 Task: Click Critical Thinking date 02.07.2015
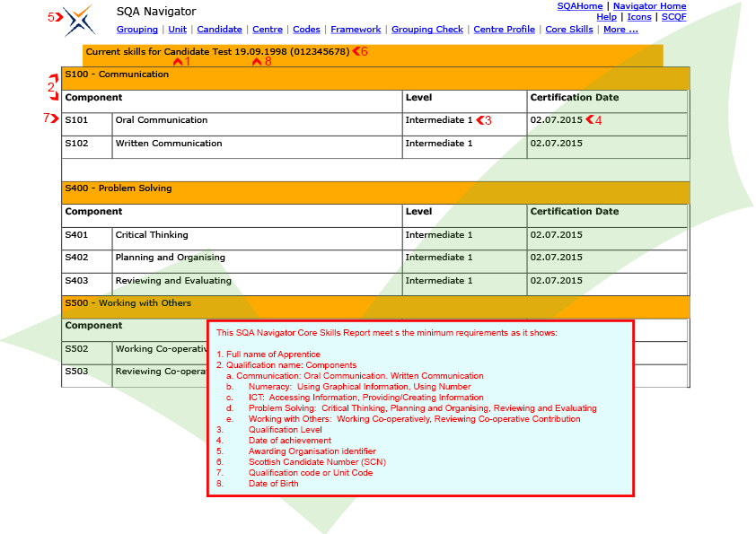click(607, 239)
